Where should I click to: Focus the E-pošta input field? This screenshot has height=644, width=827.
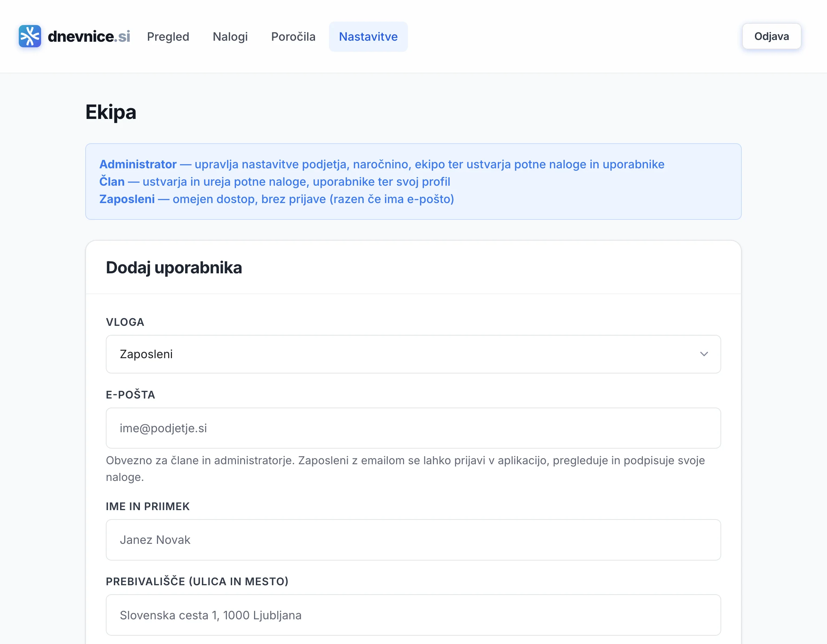tap(413, 428)
